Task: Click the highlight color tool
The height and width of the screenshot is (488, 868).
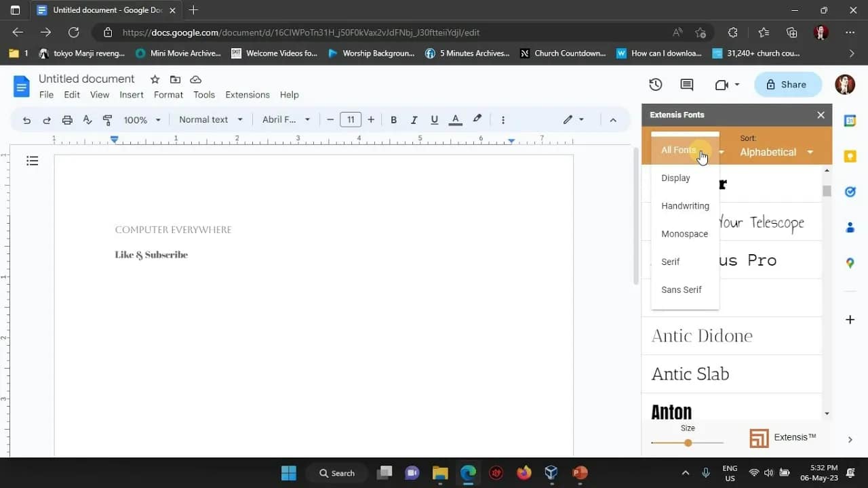Action: tap(477, 119)
